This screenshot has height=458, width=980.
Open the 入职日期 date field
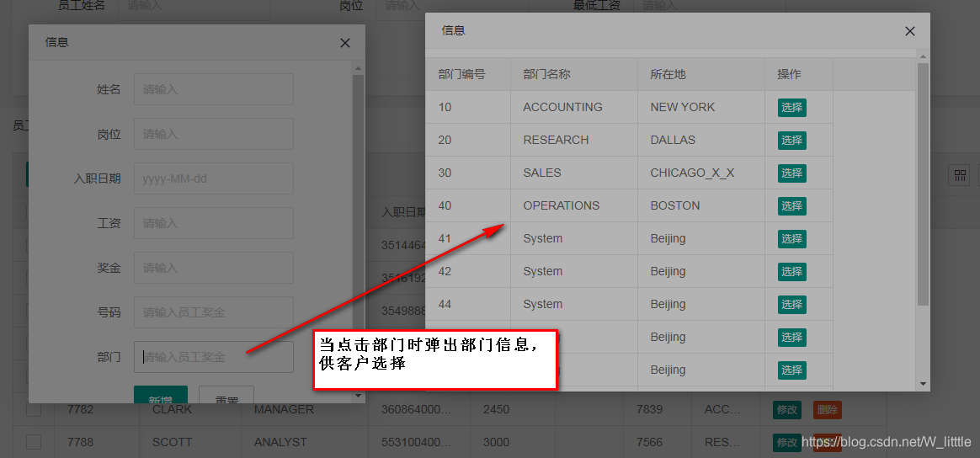(214, 178)
